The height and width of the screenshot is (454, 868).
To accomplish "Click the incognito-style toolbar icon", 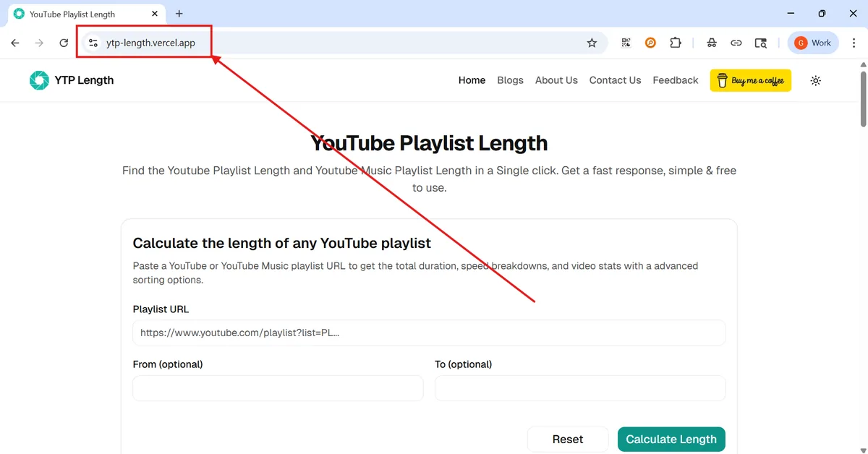I will 712,43.
